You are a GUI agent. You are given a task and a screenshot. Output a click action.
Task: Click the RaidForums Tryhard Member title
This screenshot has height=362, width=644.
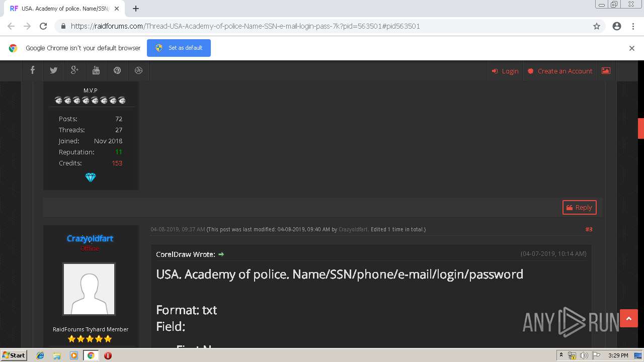pos(91,329)
